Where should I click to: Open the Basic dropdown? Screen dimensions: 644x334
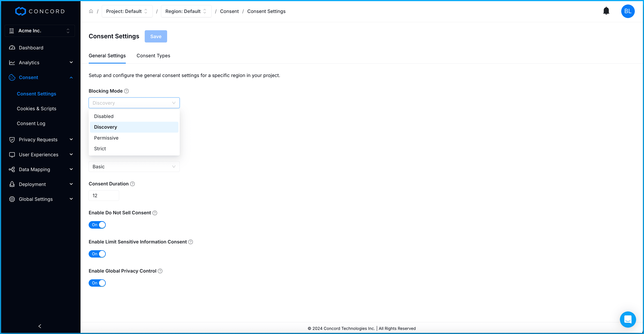(x=134, y=166)
